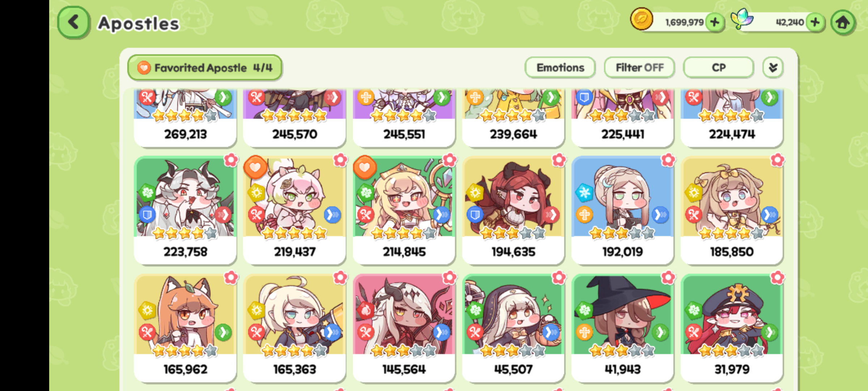Toggle the heart favorite on 214,845 apostle

click(365, 167)
